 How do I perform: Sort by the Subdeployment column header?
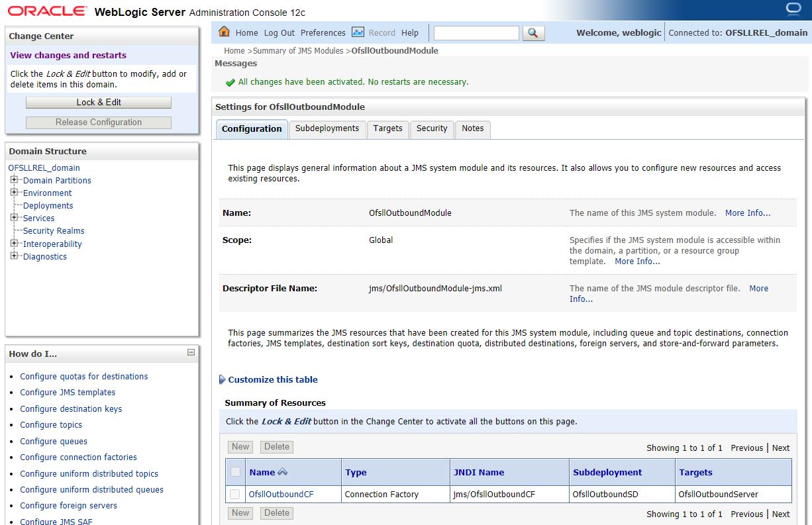point(607,473)
